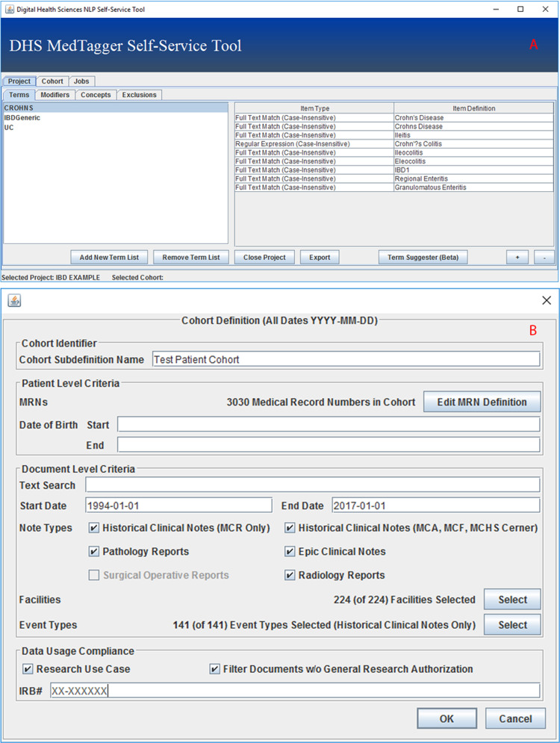This screenshot has height=743, width=560.
Task: Click the Term Suggester (Beta) button
Action: point(423,257)
